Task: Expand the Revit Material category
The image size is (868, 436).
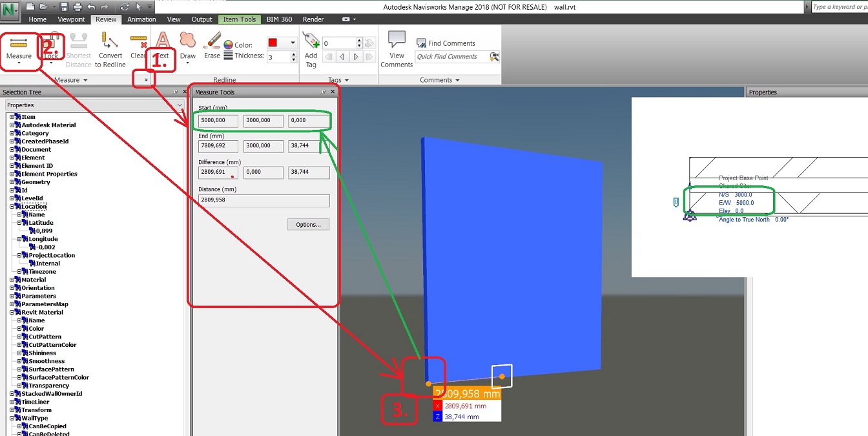Action: click(x=13, y=312)
